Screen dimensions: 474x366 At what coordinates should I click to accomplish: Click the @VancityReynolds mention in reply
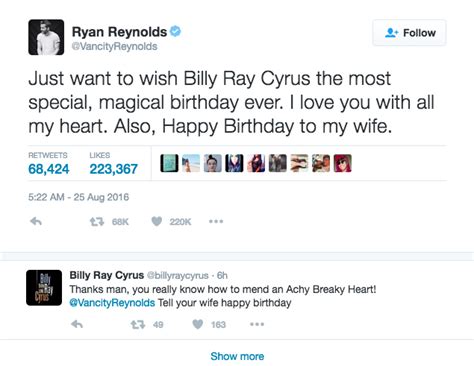(x=112, y=303)
